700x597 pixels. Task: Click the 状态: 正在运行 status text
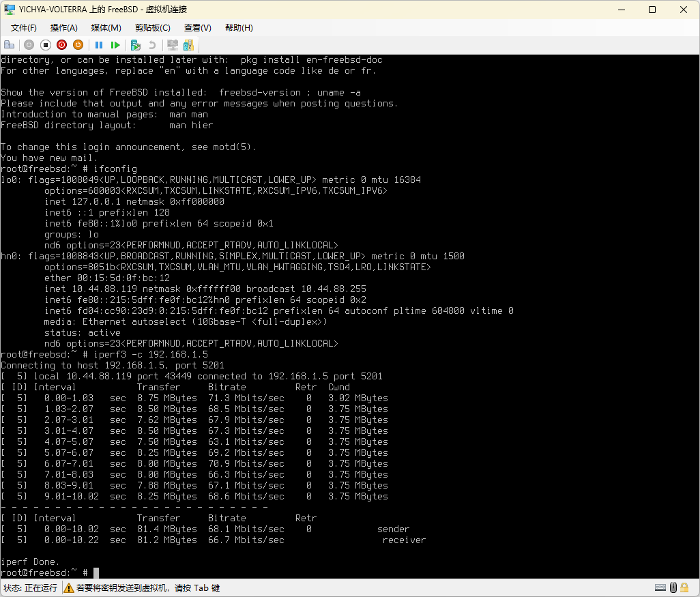(30, 588)
